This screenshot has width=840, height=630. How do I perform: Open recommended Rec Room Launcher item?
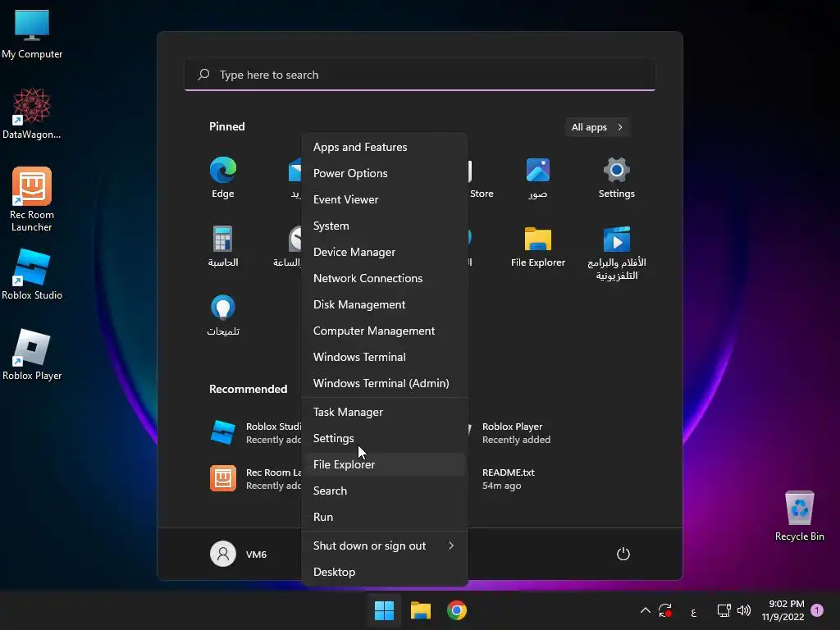click(255, 478)
